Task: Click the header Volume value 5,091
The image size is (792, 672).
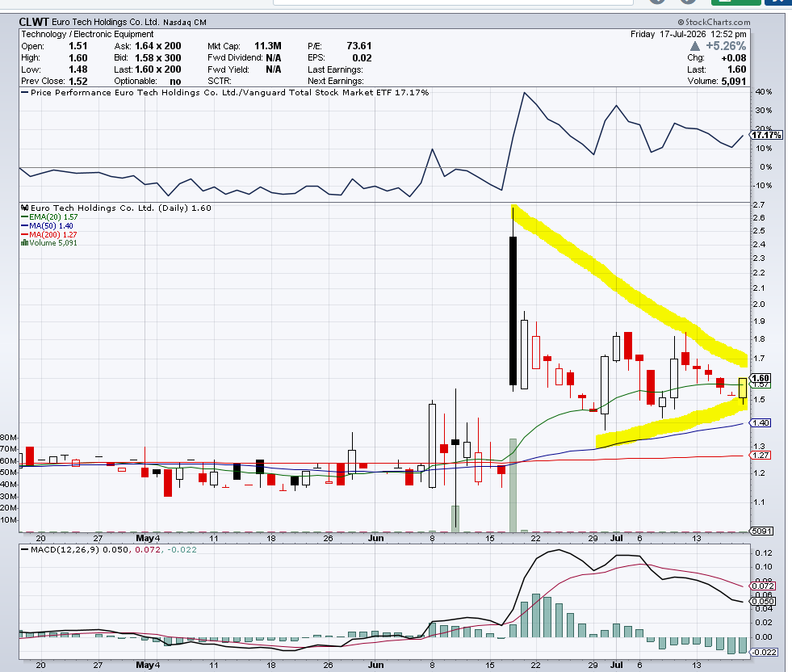Action: (733, 81)
